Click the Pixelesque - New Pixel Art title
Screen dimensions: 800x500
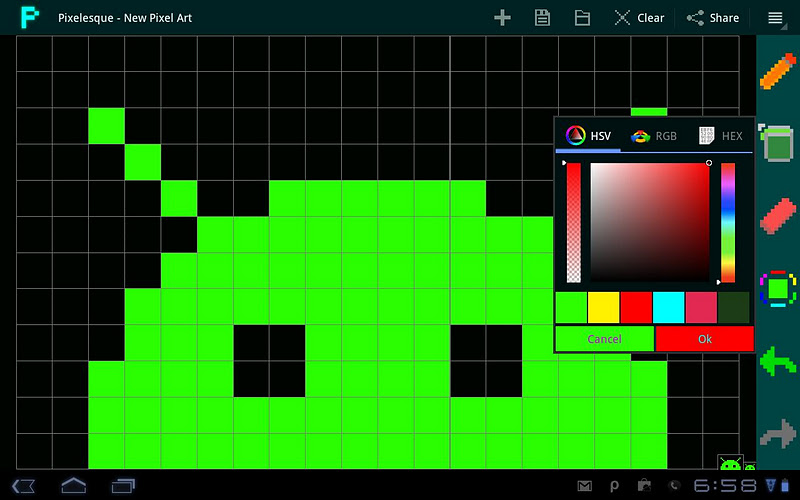click(x=125, y=18)
